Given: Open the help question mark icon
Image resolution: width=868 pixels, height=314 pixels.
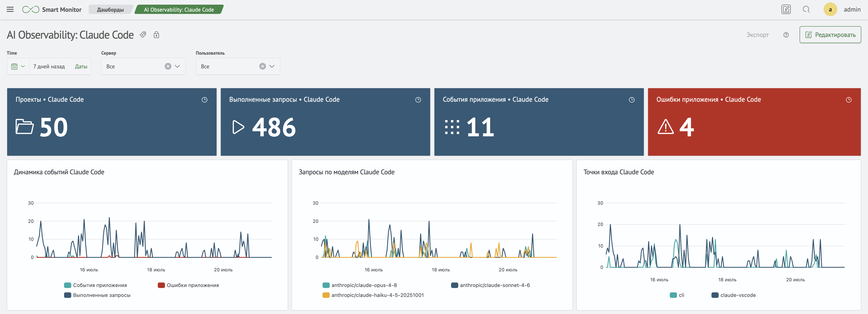Looking at the screenshot, I should coord(786,35).
